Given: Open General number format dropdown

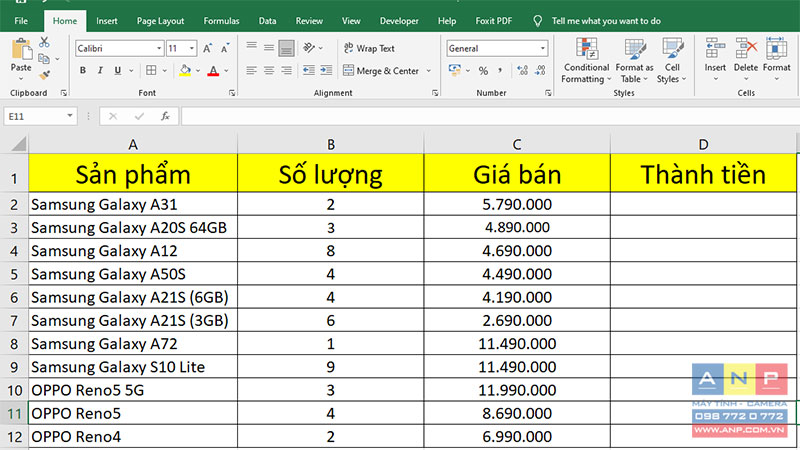Looking at the screenshot, I should point(543,48).
